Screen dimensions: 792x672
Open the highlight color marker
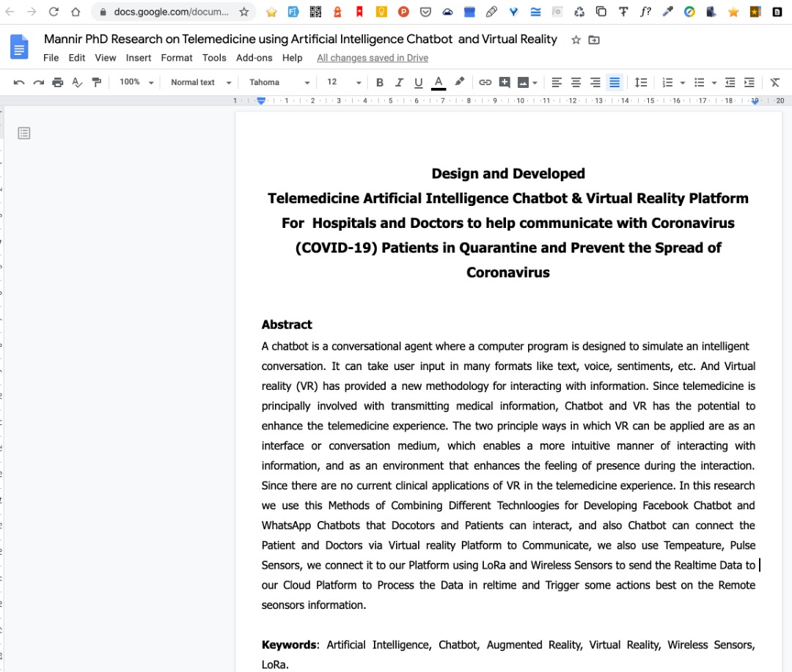click(x=459, y=82)
